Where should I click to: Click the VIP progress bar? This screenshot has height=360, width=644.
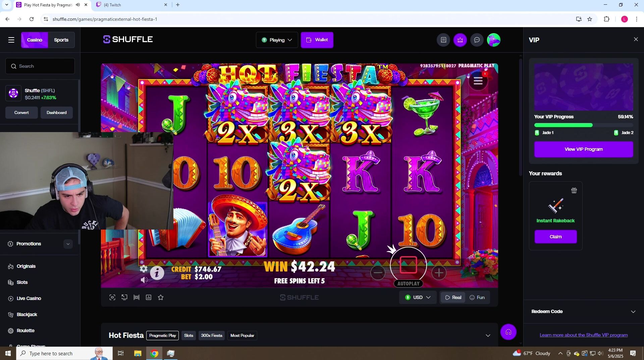click(584, 125)
